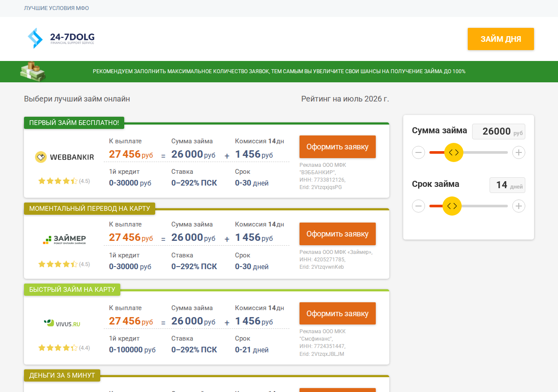Viewport: 558px width, 392px height.
Task: Click the БЫСТРЫЙ ЗАЙМ НА КАРТУ label
Action: 72,290
